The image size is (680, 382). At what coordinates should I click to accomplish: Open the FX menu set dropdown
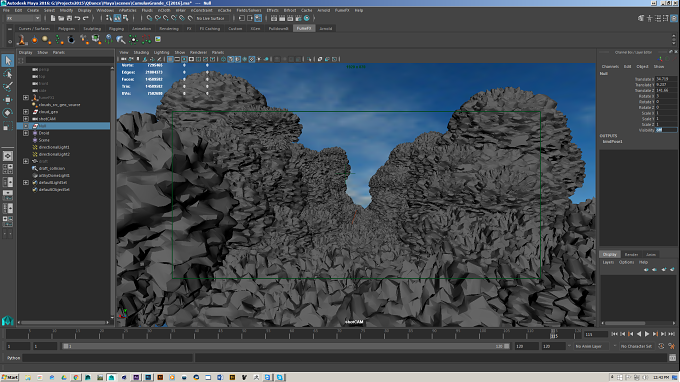23,18
